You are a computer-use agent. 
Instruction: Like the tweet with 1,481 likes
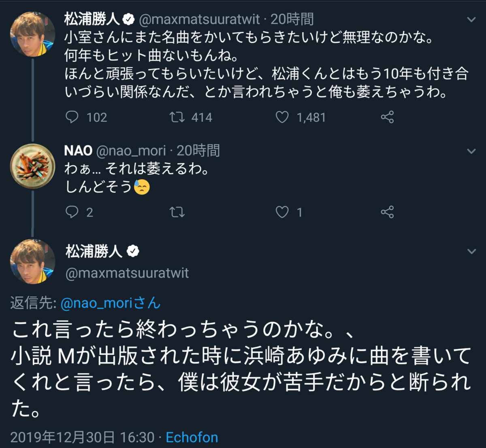[x=282, y=117]
